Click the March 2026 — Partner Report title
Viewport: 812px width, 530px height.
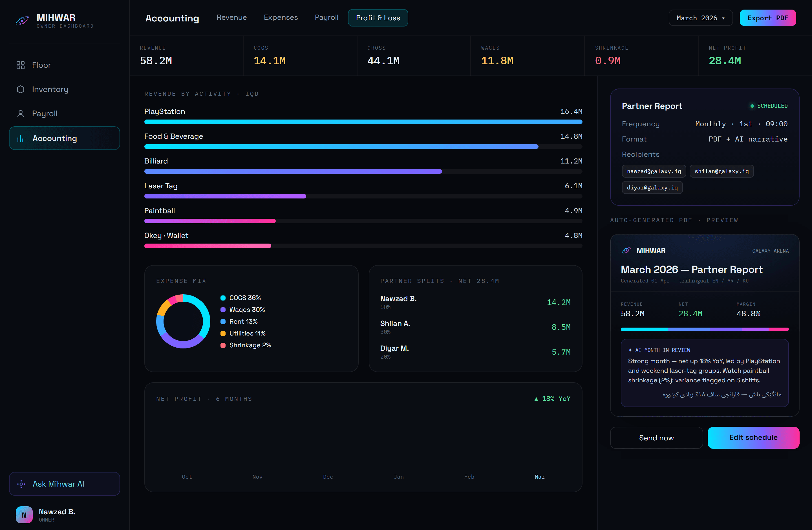point(692,270)
